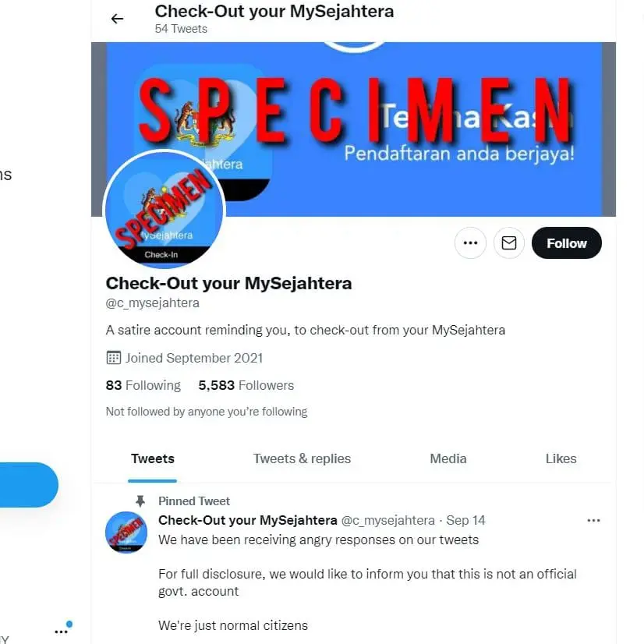This screenshot has width=644, height=644.
Task: Click the @c_mysejahtera handle
Action: (x=152, y=303)
